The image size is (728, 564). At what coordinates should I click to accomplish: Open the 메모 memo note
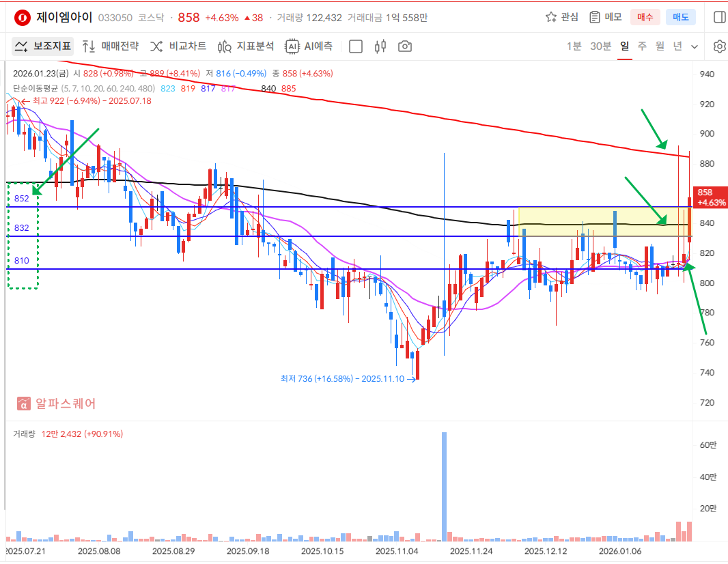(605, 17)
